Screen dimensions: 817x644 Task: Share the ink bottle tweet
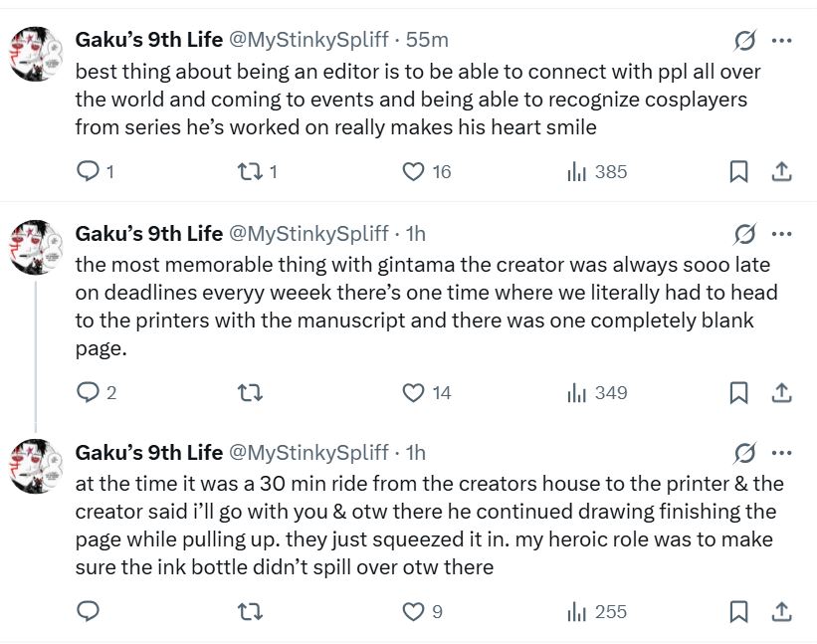coord(782,612)
